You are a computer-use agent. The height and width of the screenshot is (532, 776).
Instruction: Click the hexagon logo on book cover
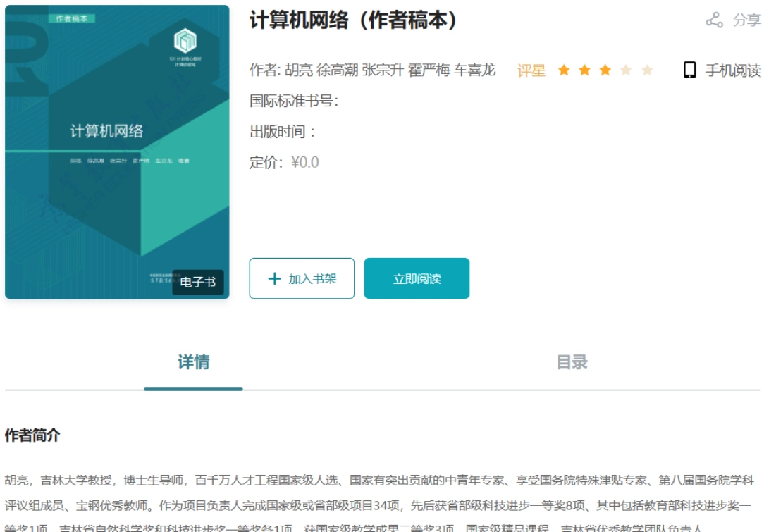click(185, 41)
